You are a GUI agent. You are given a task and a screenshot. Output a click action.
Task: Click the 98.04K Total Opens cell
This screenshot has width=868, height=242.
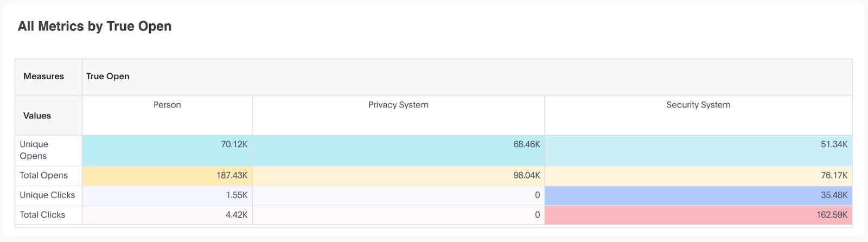(398, 176)
